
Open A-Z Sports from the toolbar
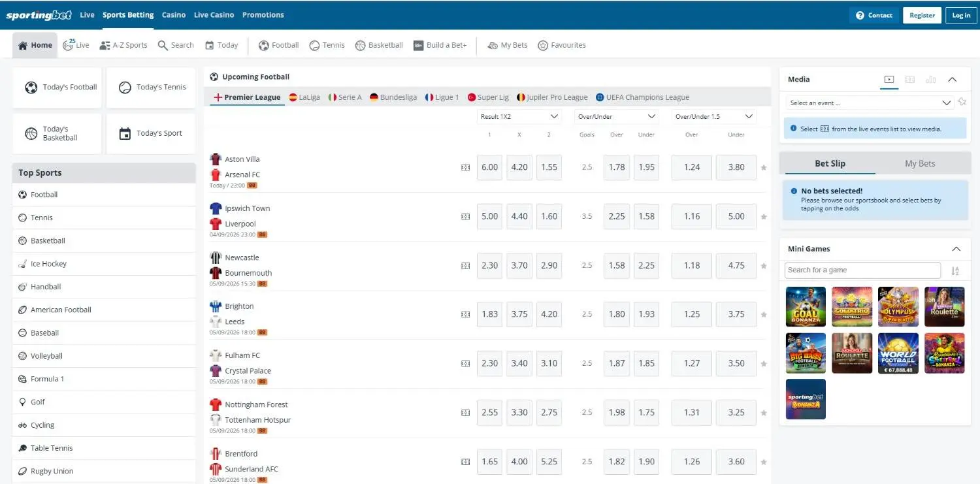(123, 45)
